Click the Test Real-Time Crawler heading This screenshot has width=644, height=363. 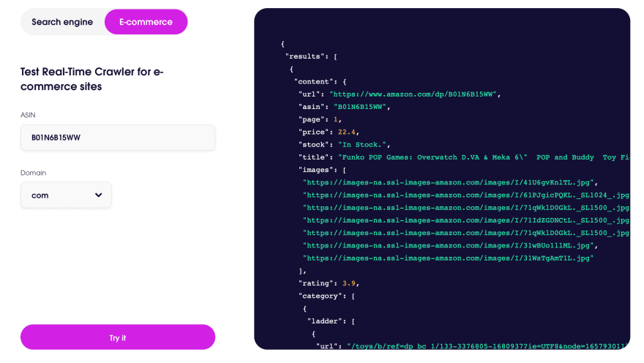click(x=92, y=79)
